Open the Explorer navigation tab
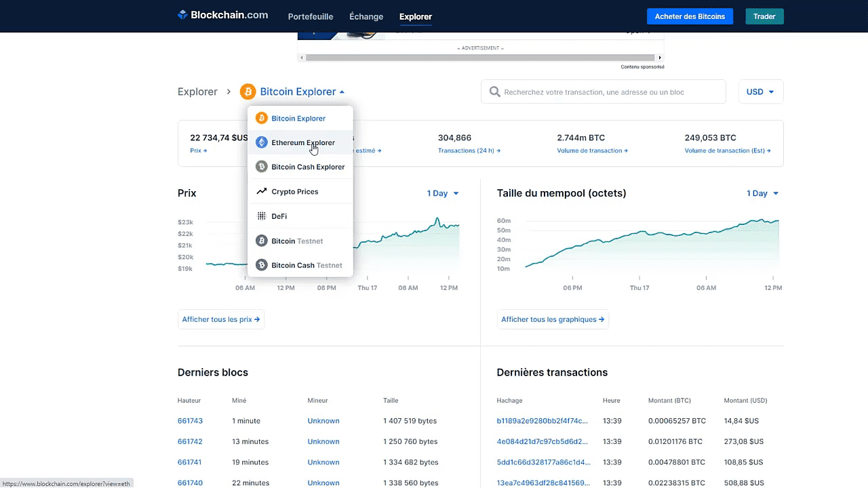868x488 pixels. 416,16
